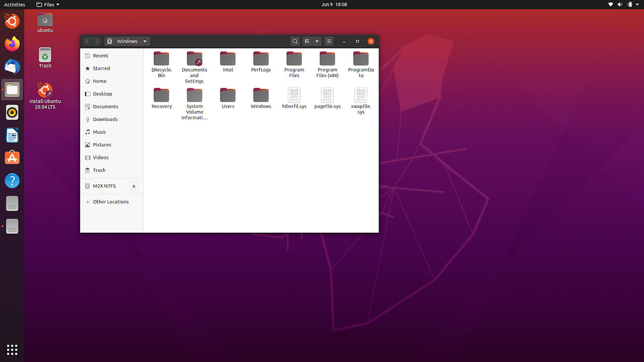Go to Documents in the sidebar
The height and width of the screenshot is (362, 644).
112,107
